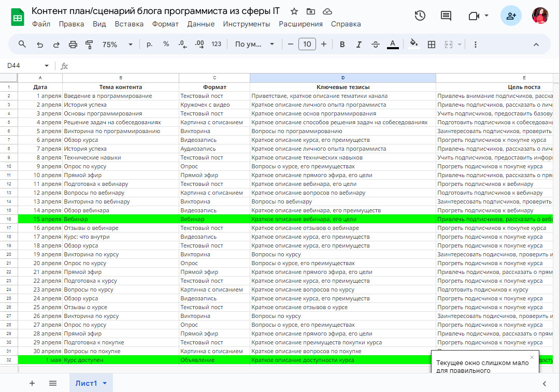The width and height of the screenshot is (559, 392).
Task: Open version history clock icon
Action: pyautogui.click(x=420, y=16)
